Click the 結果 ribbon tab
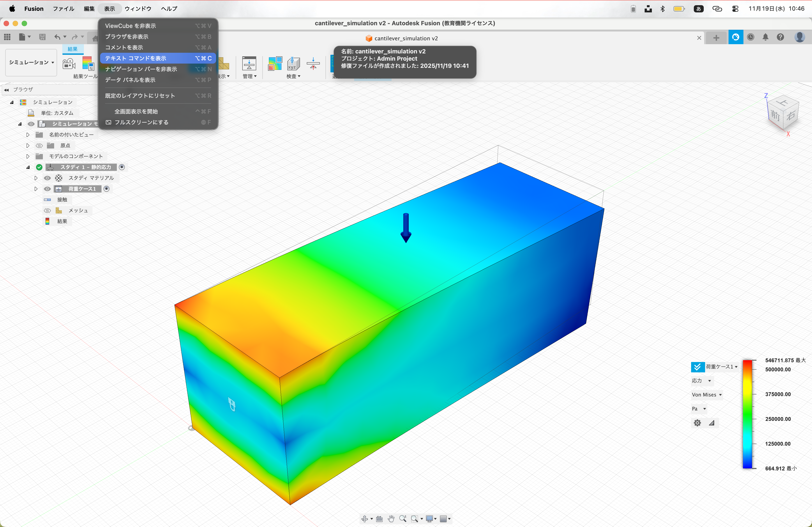 pos(72,49)
